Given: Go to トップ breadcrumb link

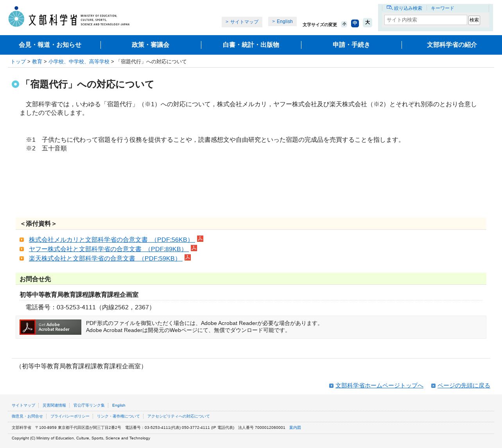Looking at the screenshot, I should (18, 62).
